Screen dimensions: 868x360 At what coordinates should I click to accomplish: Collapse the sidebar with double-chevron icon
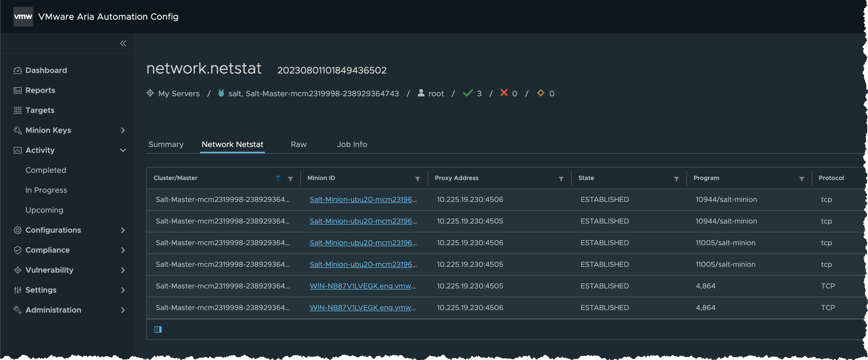click(x=123, y=43)
